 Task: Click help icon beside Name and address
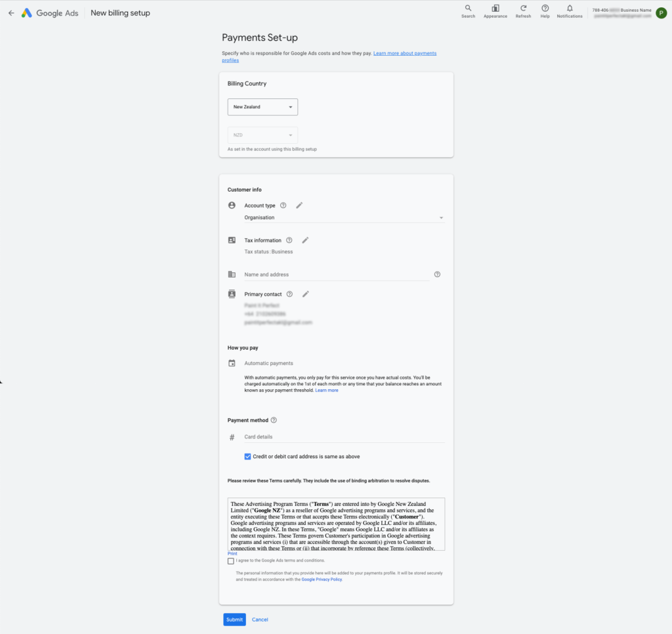(x=437, y=274)
